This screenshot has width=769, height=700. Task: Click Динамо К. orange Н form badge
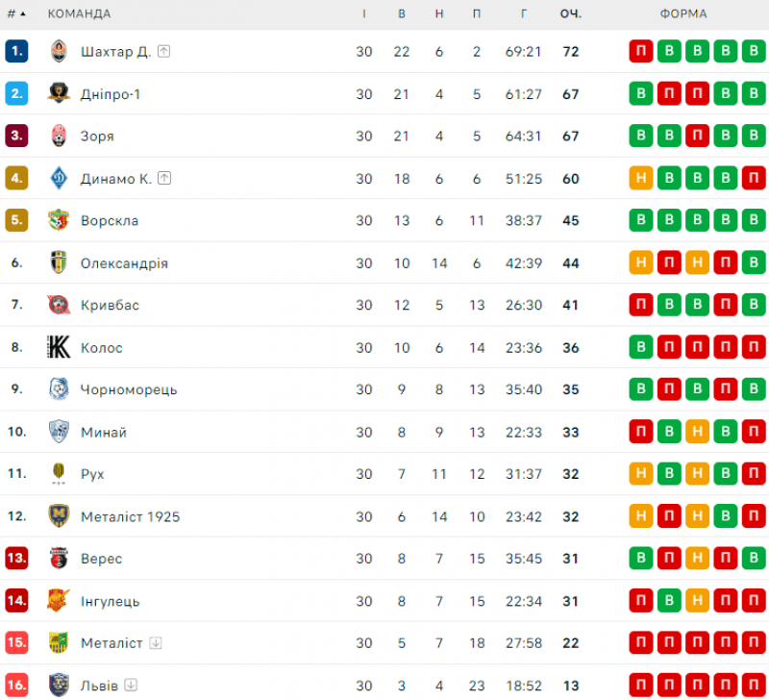click(641, 179)
